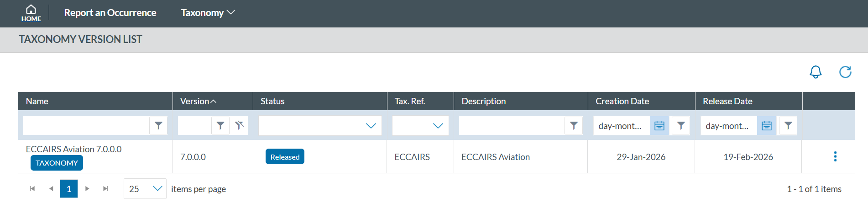This screenshot has width=868, height=209.
Task: Open row actions kebab menu
Action: 835,156
